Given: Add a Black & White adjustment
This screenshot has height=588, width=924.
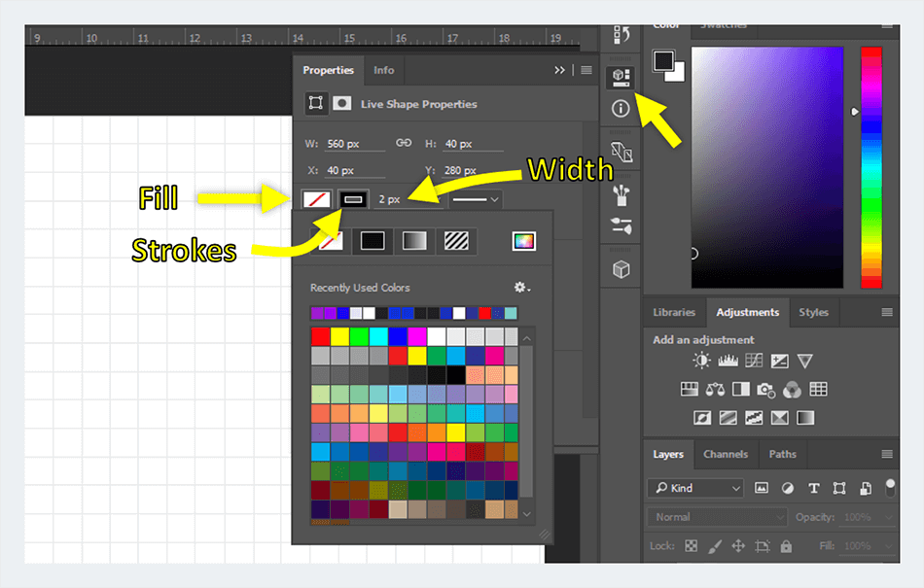Looking at the screenshot, I should [741, 389].
